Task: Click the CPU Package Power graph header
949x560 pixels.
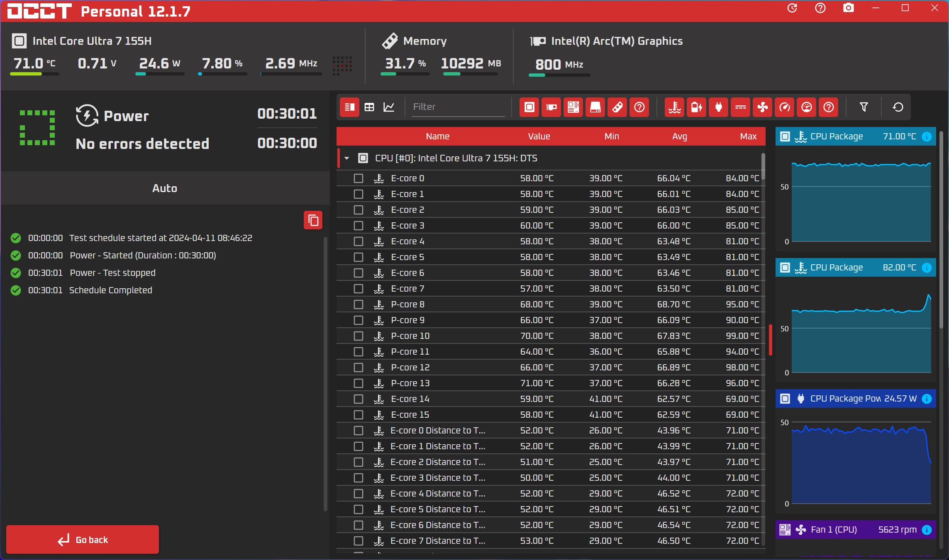Action: [856, 399]
